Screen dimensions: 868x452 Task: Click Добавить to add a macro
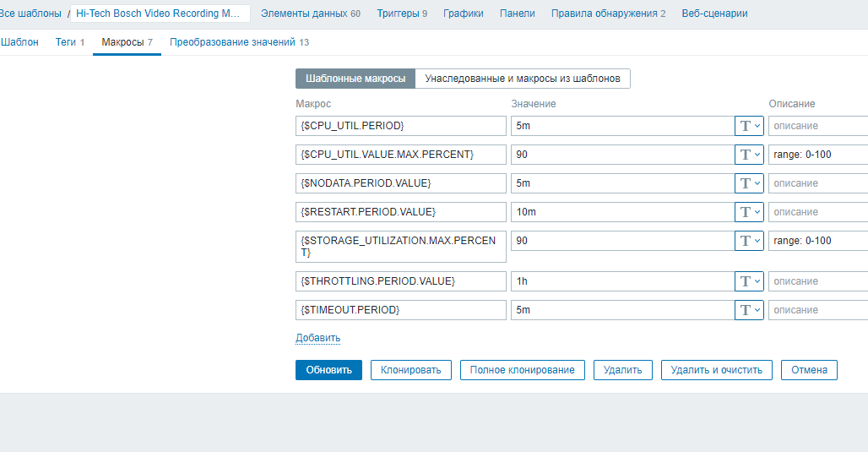click(x=317, y=338)
